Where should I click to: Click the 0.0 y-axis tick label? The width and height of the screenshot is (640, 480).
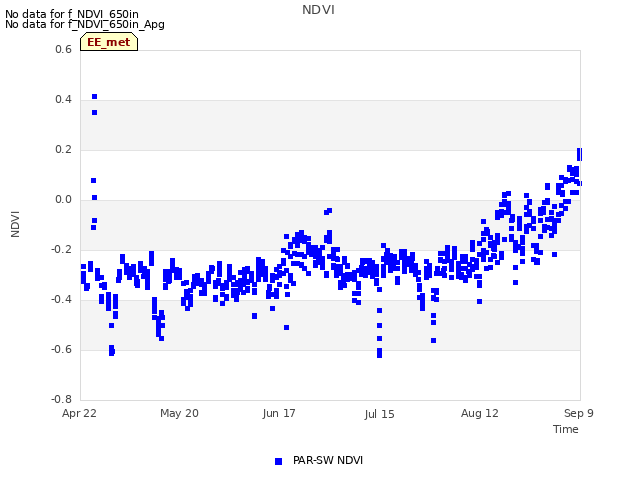coord(63,200)
